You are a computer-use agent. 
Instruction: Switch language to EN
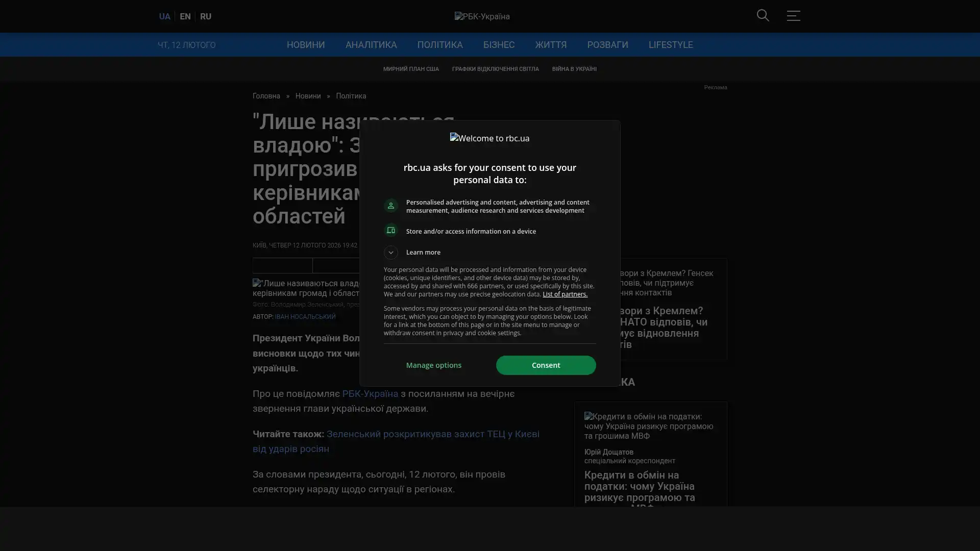point(185,16)
